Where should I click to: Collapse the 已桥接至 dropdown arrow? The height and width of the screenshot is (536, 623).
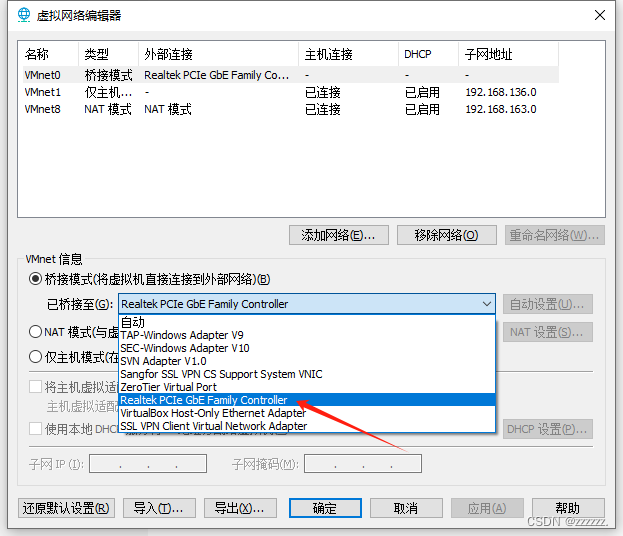point(487,304)
